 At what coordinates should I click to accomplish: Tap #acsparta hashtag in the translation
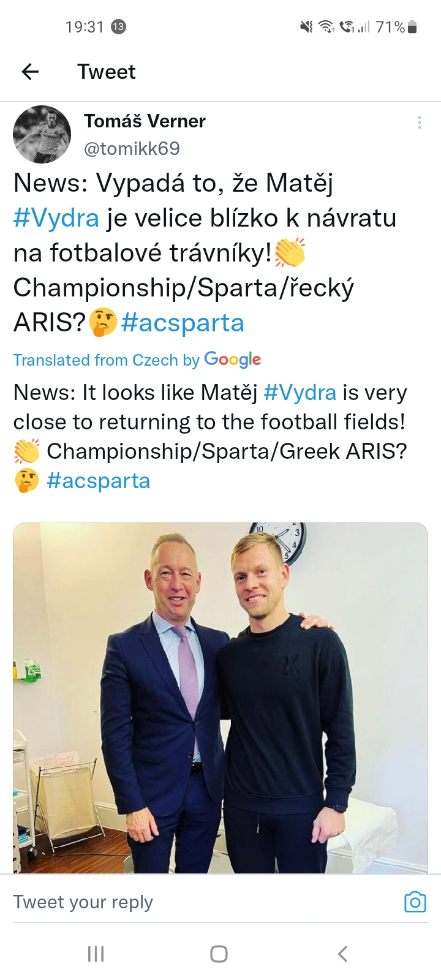(x=98, y=481)
